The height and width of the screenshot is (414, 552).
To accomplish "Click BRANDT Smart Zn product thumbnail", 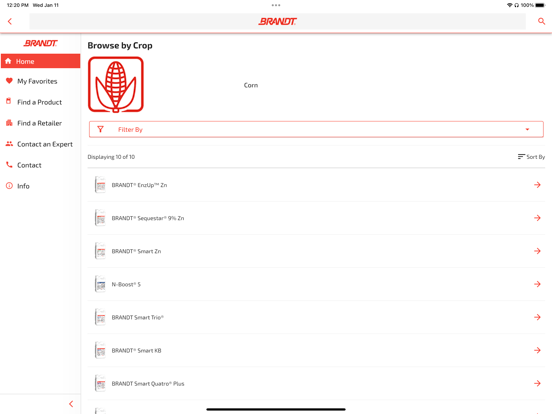I will point(100,251).
